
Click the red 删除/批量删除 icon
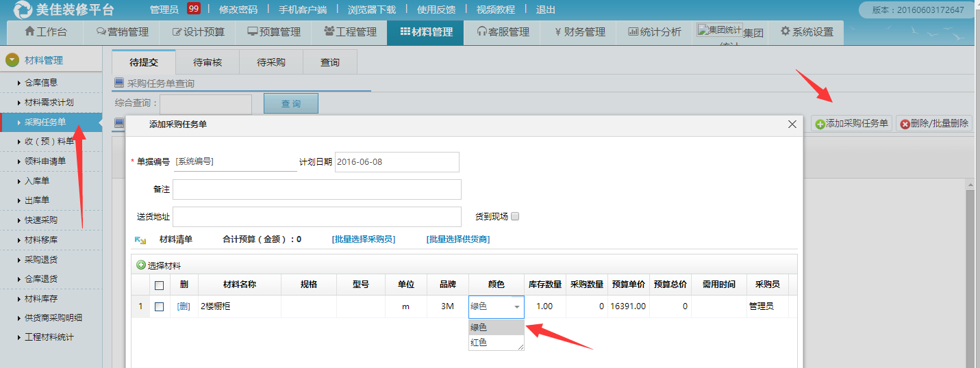click(905, 124)
